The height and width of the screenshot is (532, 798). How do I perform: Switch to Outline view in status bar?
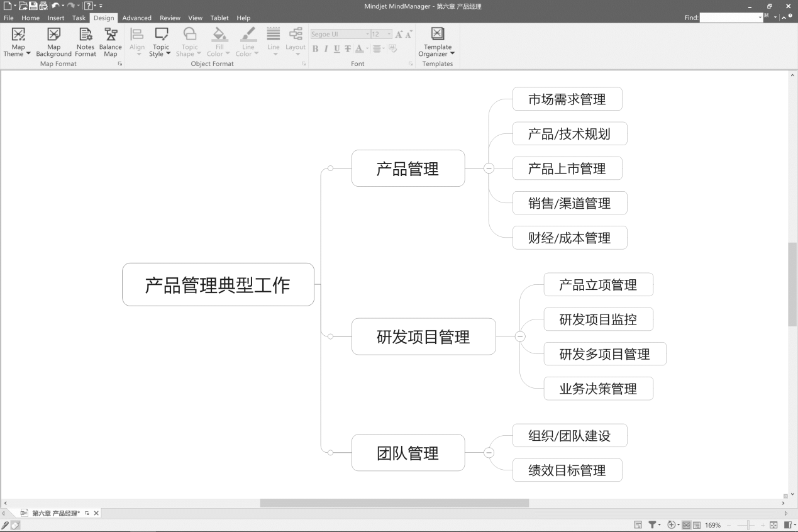coord(697,524)
